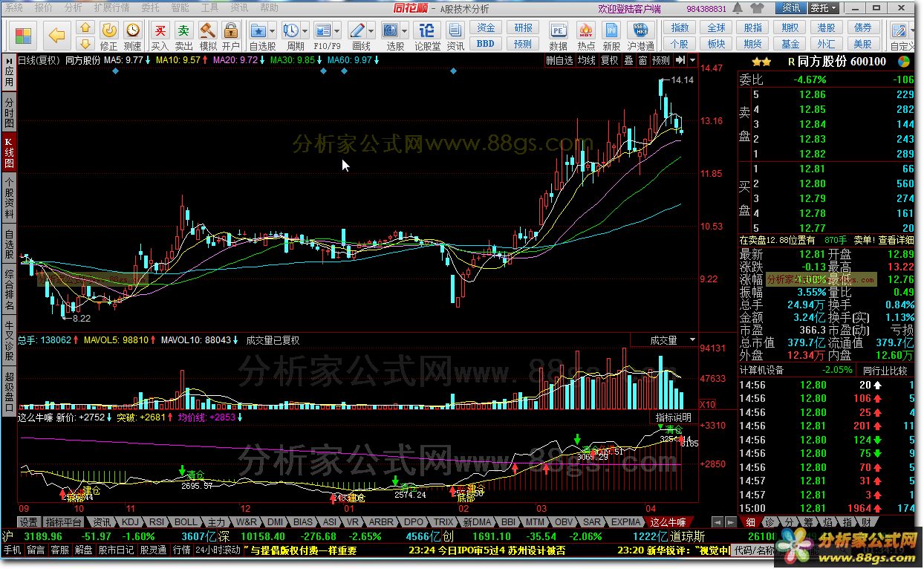Screen dimensions: 924x569
Task: Click the 港股 Hong Kong stocks button
Action: tap(826, 27)
